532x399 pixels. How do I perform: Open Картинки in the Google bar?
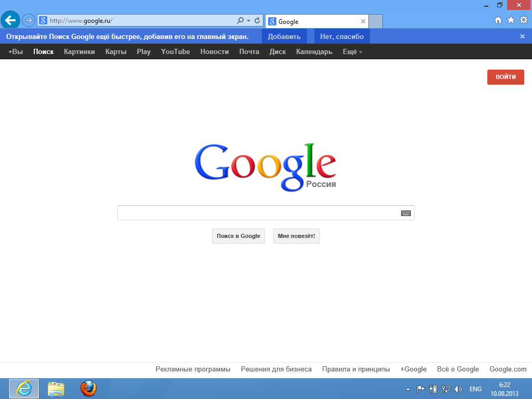pyautogui.click(x=79, y=51)
